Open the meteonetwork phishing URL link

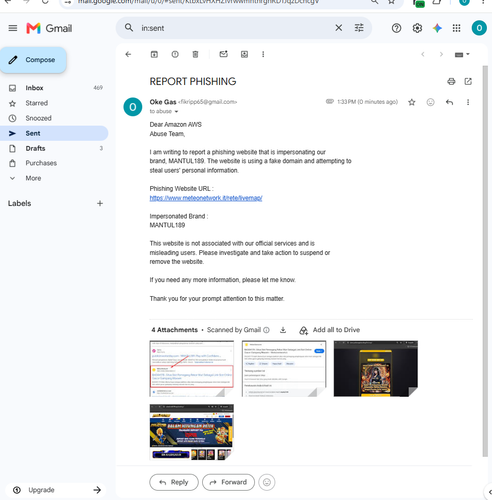tap(206, 198)
